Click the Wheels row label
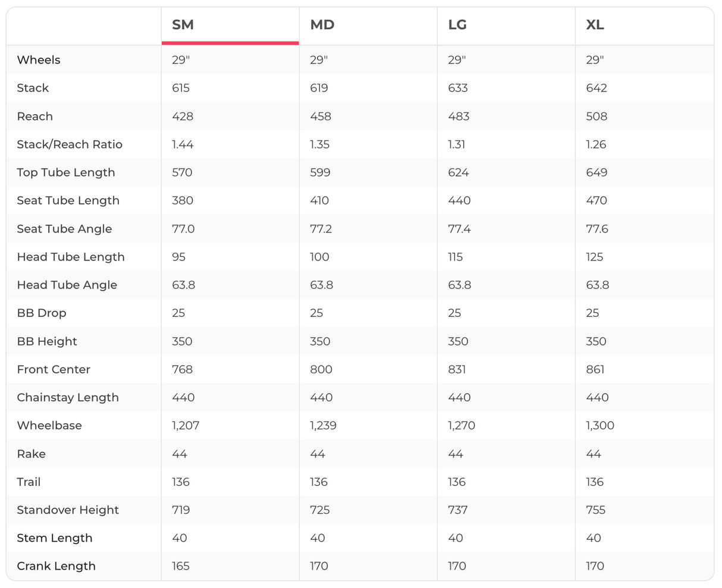The image size is (722, 588). pyautogui.click(x=39, y=60)
